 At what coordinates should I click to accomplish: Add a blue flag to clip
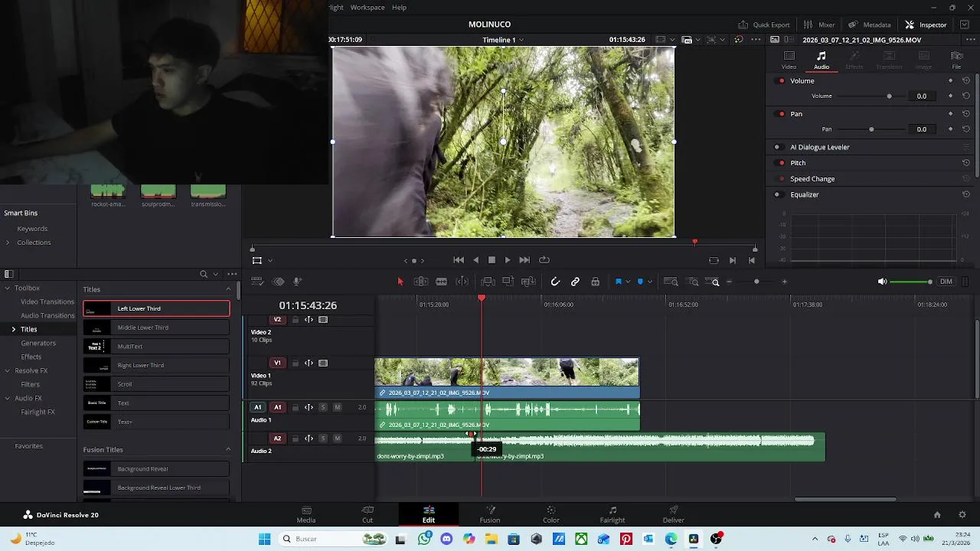[x=619, y=282]
